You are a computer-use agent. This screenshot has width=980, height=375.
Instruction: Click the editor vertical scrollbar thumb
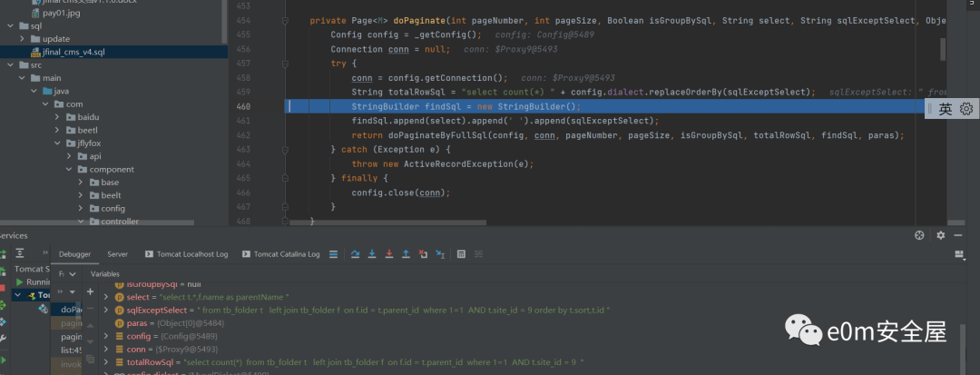point(943,49)
